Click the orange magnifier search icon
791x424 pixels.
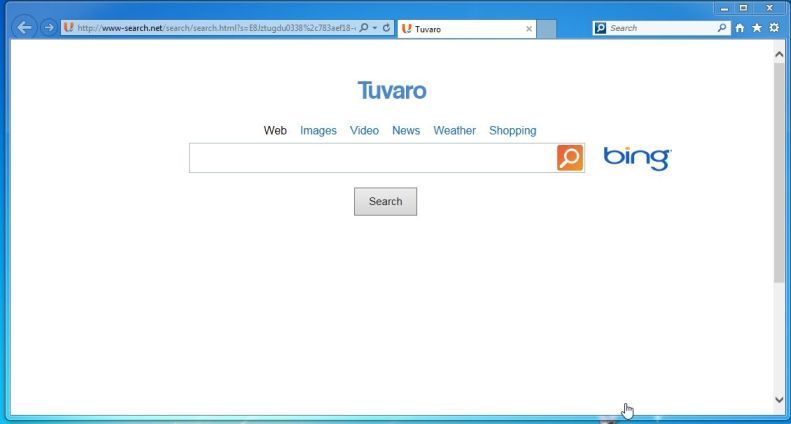[x=570, y=158]
